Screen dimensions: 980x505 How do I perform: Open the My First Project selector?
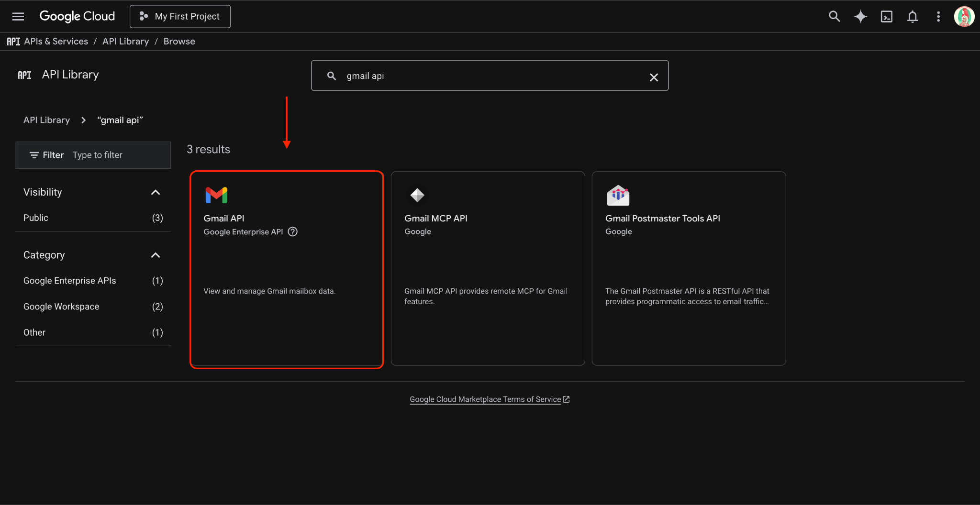(180, 16)
